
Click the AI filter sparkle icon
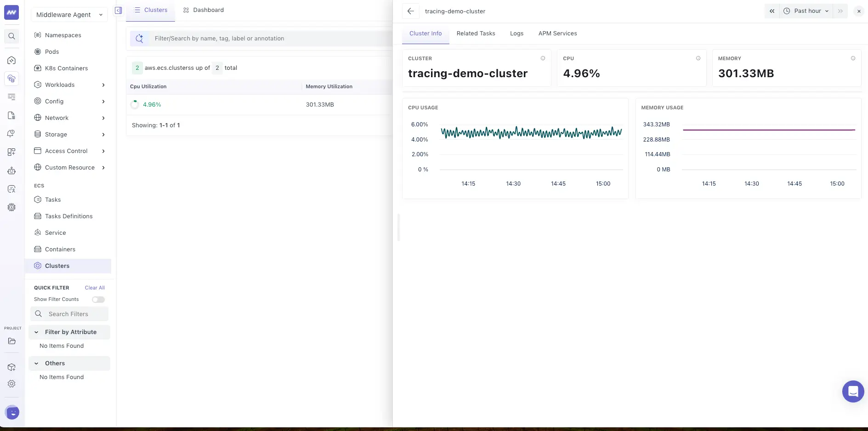pos(139,39)
